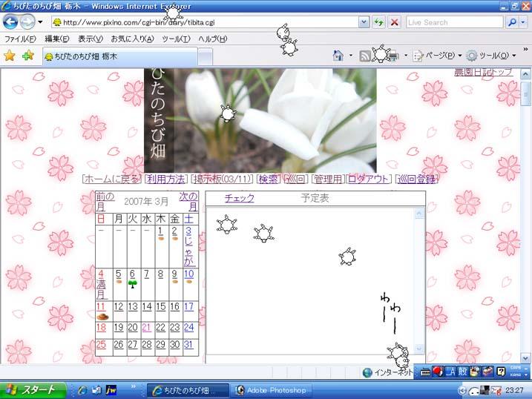Screen dimensions: 532x399
Task: Open the 掲示板(03/11) link
Action: coord(222,179)
